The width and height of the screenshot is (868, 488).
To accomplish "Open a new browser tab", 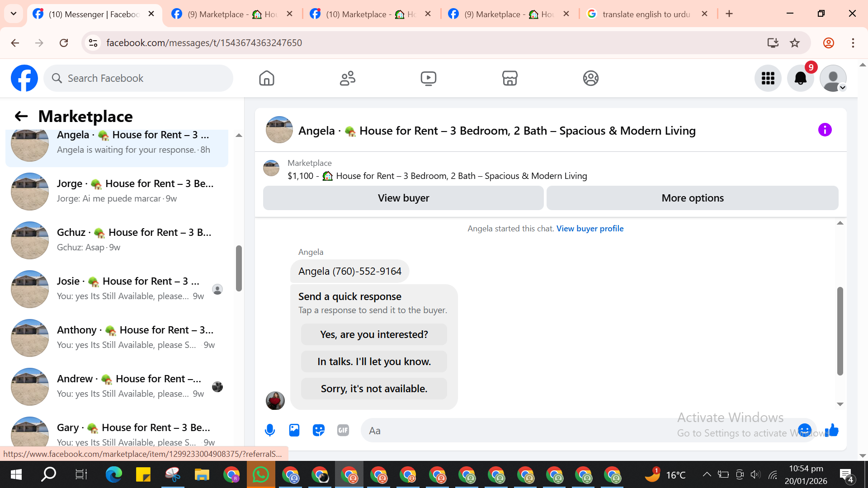I will click(729, 14).
